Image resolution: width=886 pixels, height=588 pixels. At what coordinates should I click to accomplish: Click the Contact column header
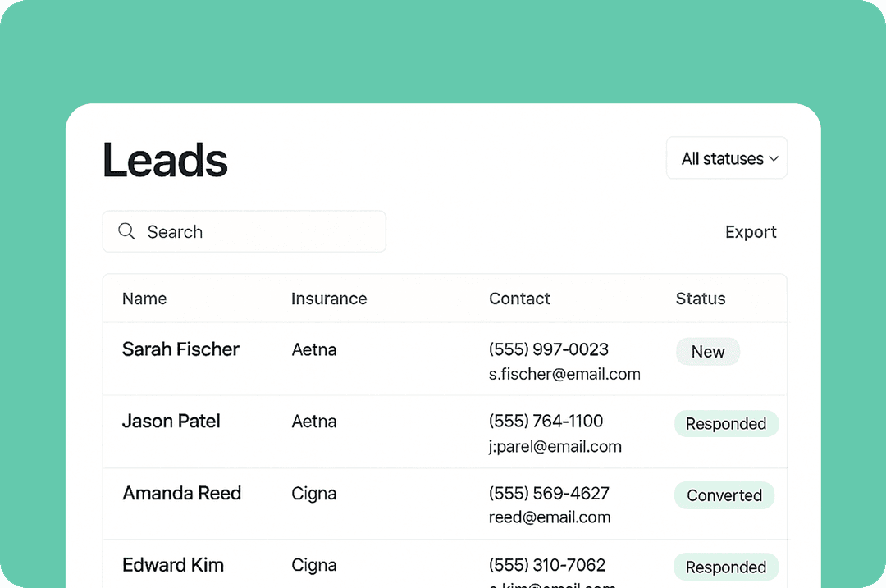(x=519, y=299)
